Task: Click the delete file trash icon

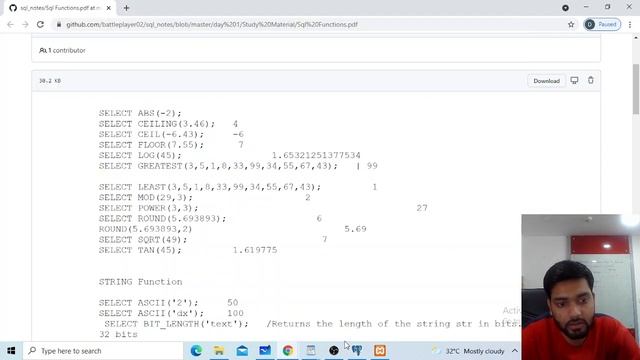Action: [x=591, y=80]
